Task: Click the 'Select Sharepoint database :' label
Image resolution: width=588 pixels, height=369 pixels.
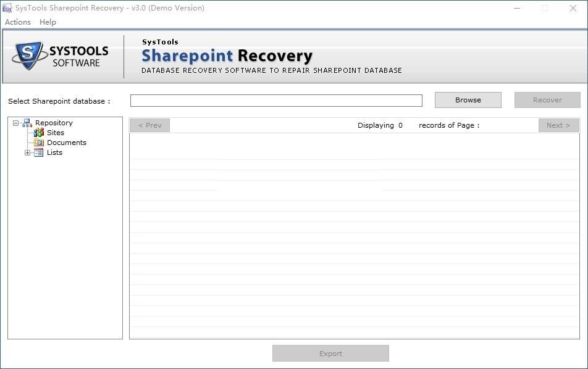Action: [x=59, y=101]
